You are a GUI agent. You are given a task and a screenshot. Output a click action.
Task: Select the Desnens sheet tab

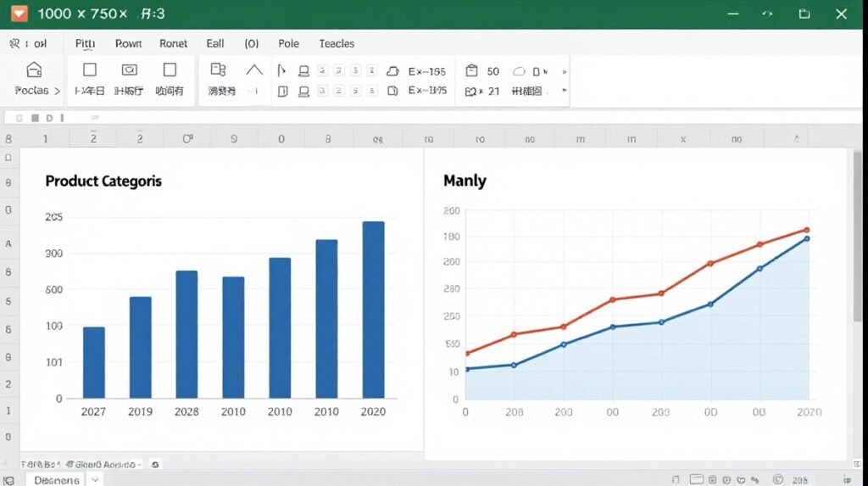57,480
